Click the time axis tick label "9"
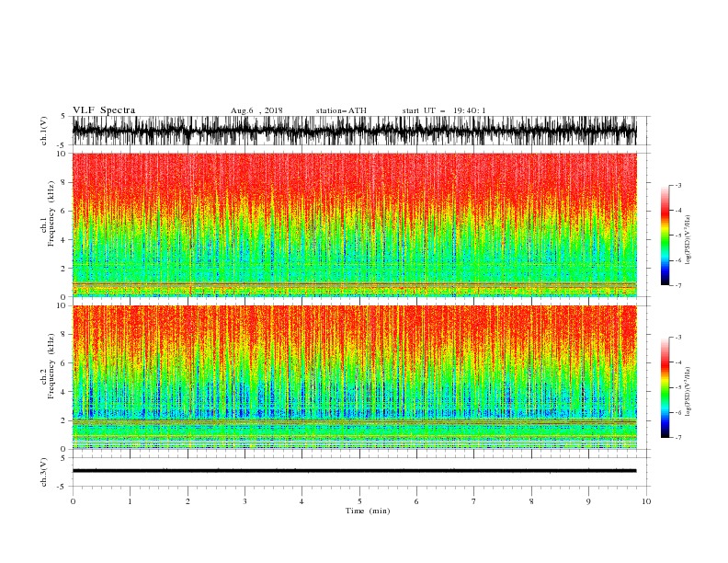Viewport: 728px width, 563px height. tap(588, 501)
